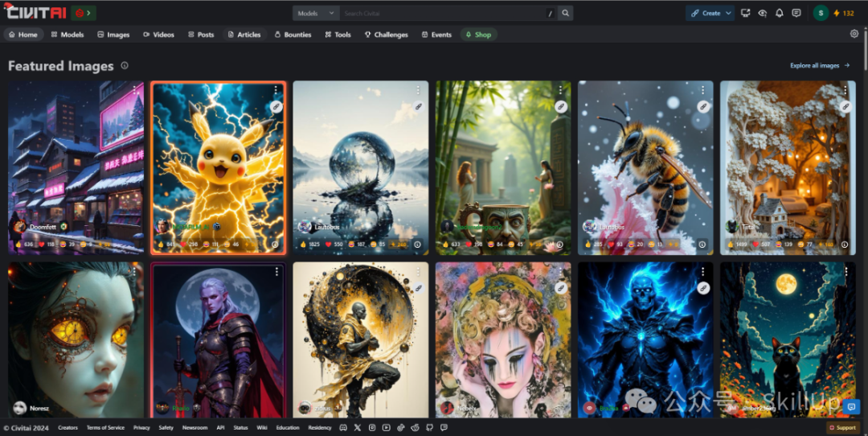The width and height of the screenshot is (868, 436).
Task: Open info icon on Pikachu image card
Action: tap(275, 245)
